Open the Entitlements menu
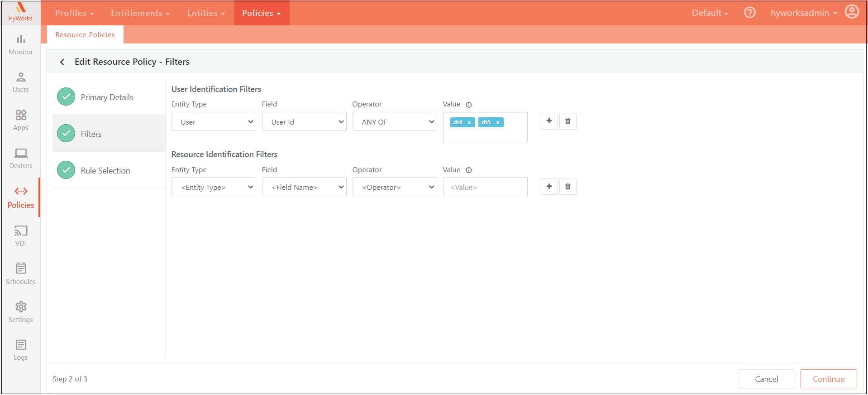Screen dimensions: 868x395 pyautogui.click(x=140, y=13)
